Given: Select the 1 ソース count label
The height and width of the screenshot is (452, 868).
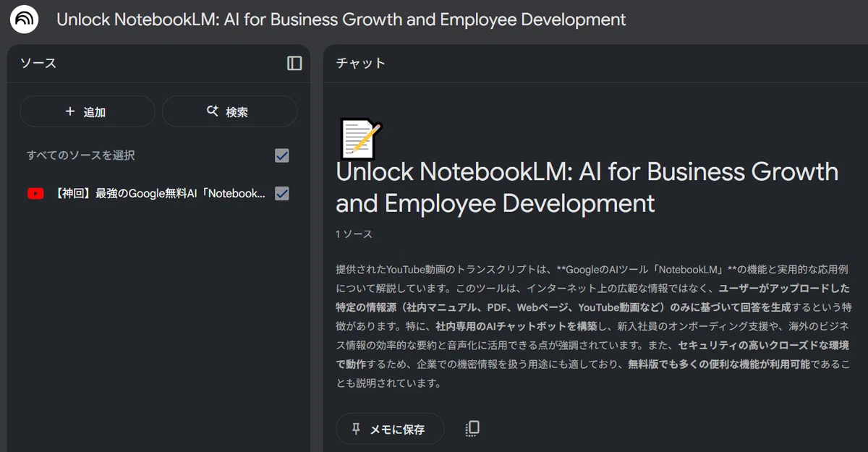Looking at the screenshot, I should pos(354,234).
